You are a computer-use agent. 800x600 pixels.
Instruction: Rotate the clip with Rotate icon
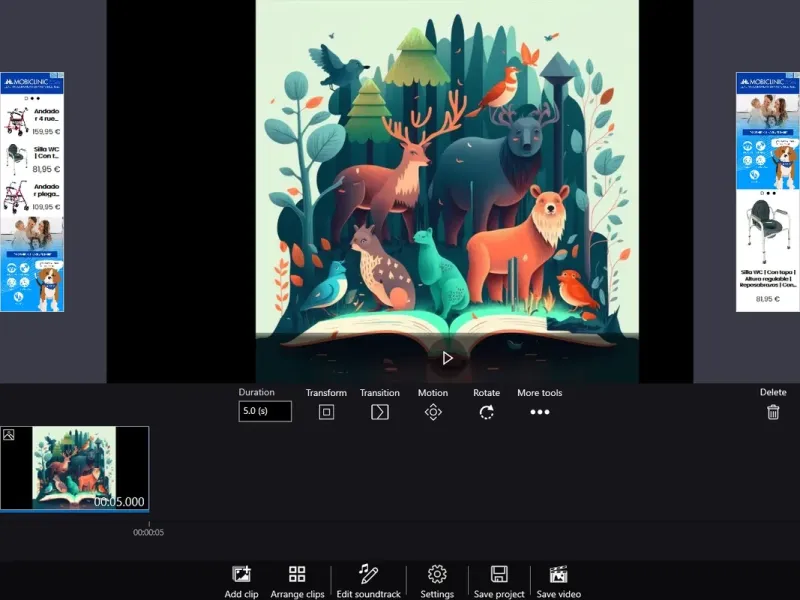point(487,412)
